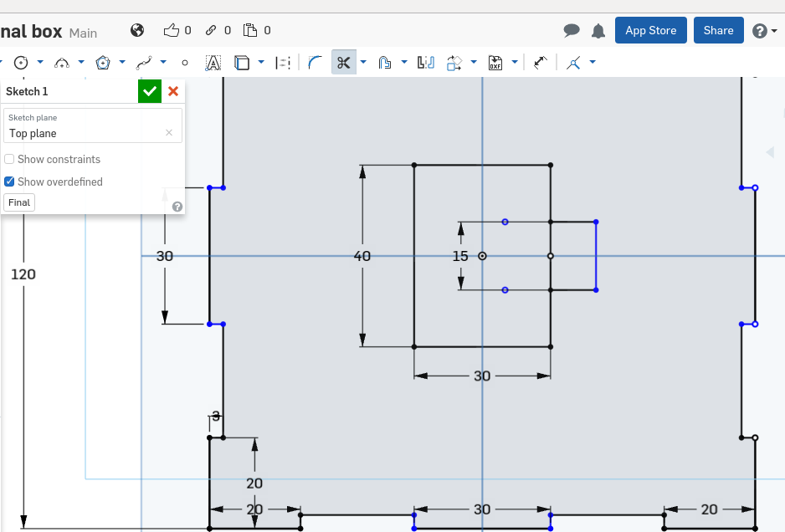The height and width of the screenshot is (532, 785).
Task: Select the Point tool
Action: click(185, 63)
